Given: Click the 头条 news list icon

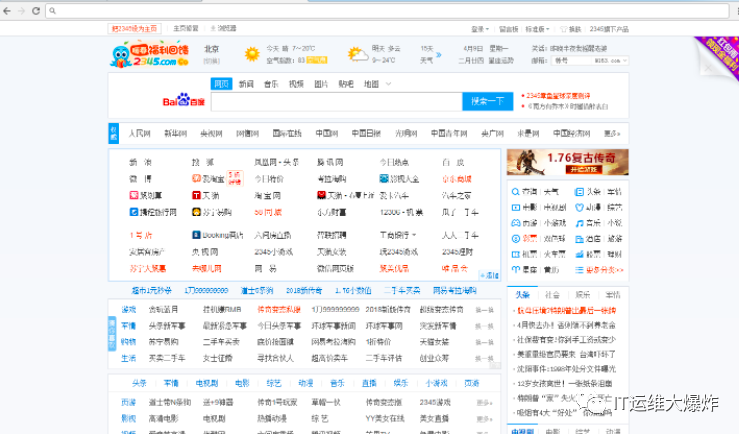Looking at the screenshot, I should click(x=579, y=192).
